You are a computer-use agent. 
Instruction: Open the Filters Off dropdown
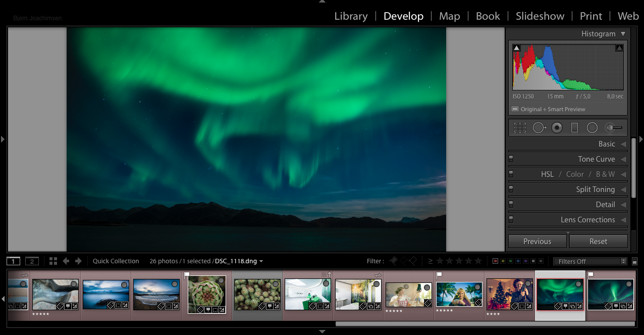589,261
